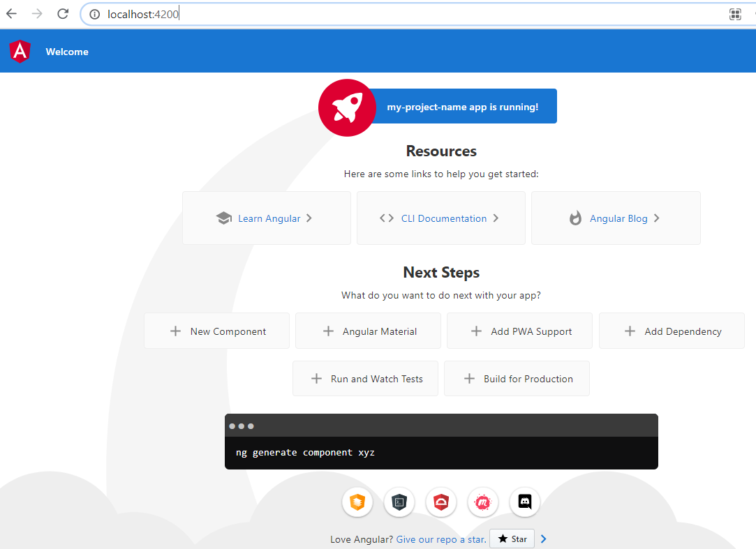The height and width of the screenshot is (549, 756).
Task: Click the code brackets CLI icon
Action: (x=387, y=218)
